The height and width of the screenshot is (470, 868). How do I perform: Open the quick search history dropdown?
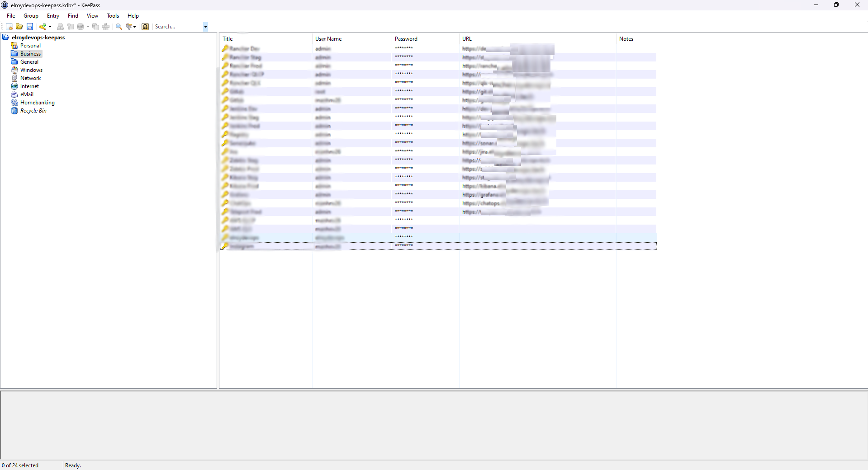205,27
